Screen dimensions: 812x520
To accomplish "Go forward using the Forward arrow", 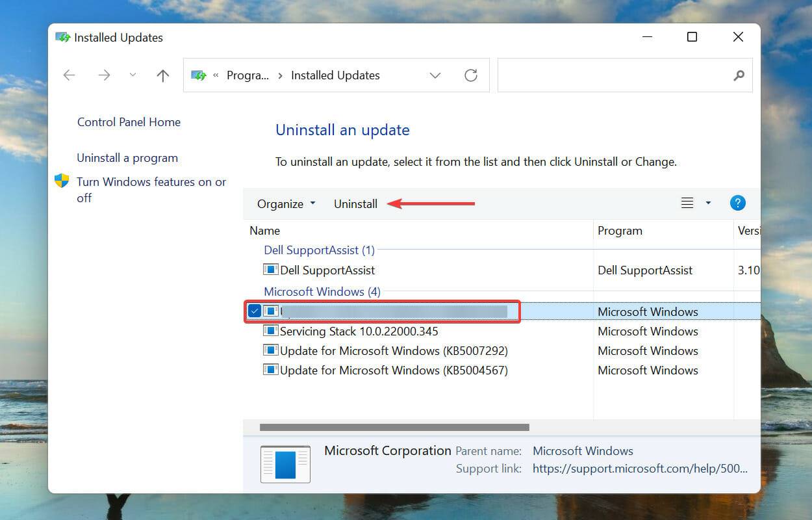I will pos(104,75).
